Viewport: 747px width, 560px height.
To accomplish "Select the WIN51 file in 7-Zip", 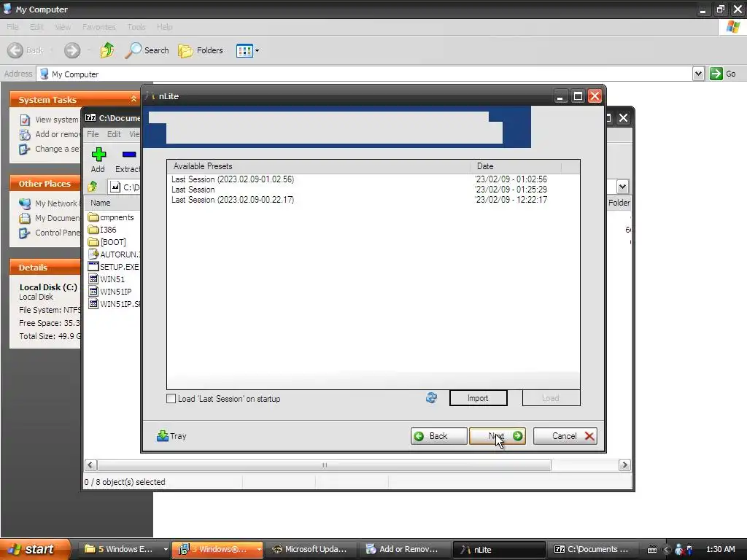I will point(107,279).
